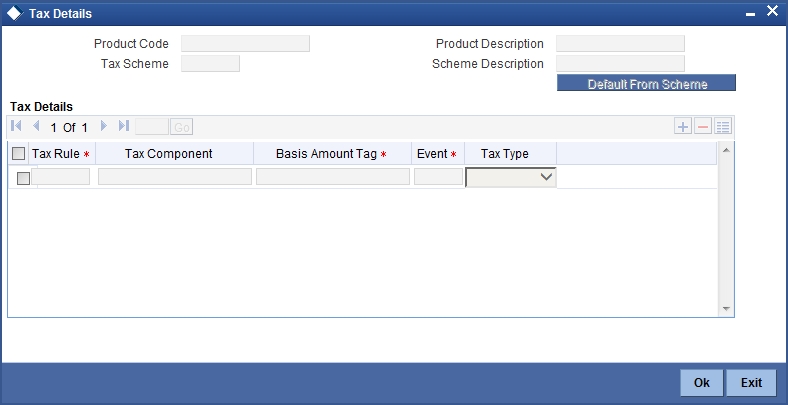This screenshot has height=405, width=788.
Task: Check the first row's checkbox
Action: point(23,178)
